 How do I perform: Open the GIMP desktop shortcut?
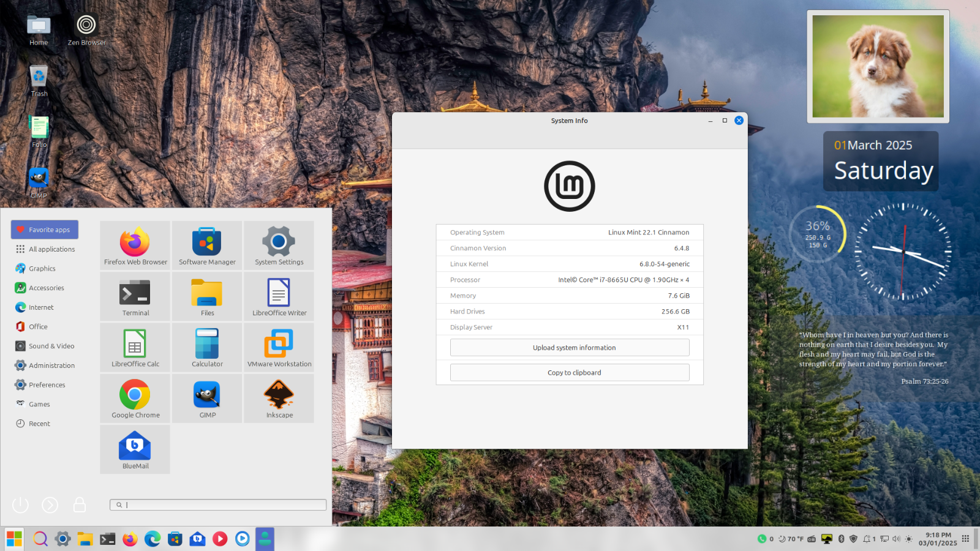coord(39,183)
